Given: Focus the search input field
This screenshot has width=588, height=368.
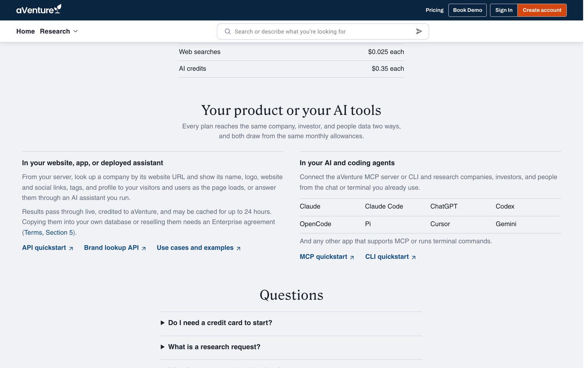Looking at the screenshot, I should click(x=323, y=32).
